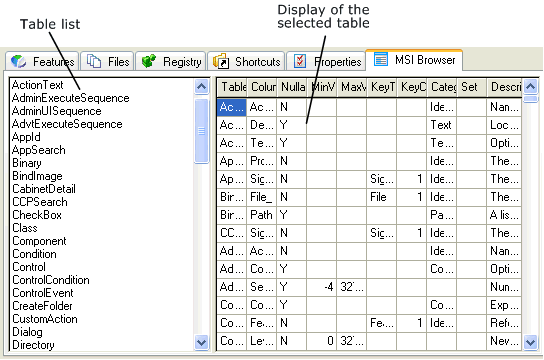
Task: Click the Ref... description cell
Action: click(504, 323)
